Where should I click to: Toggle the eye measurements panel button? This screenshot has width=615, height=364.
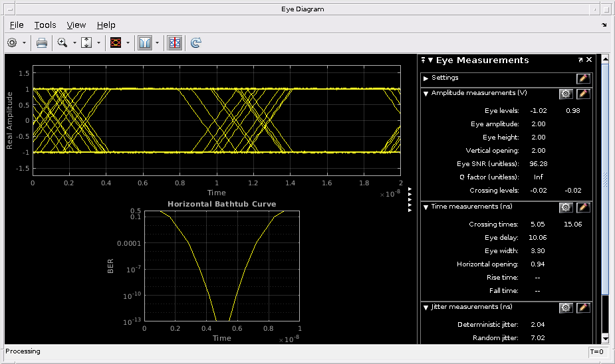click(x=174, y=43)
